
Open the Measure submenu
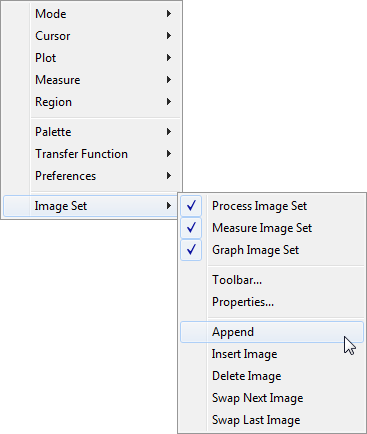click(91, 80)
